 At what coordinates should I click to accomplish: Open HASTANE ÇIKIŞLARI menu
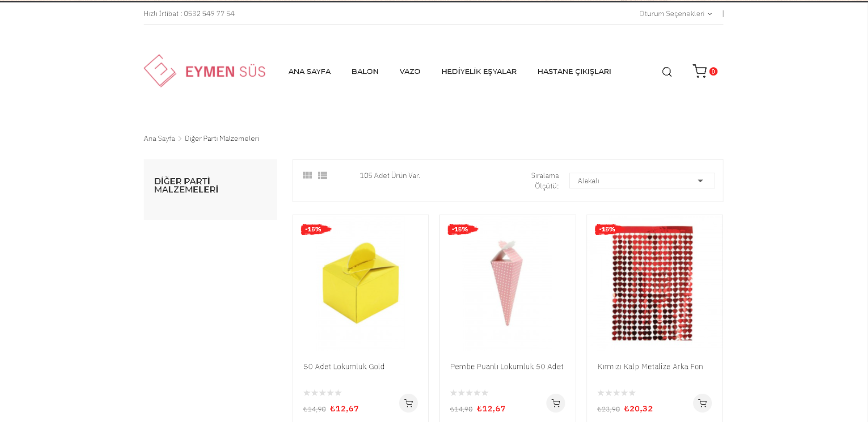coord(574,72)
